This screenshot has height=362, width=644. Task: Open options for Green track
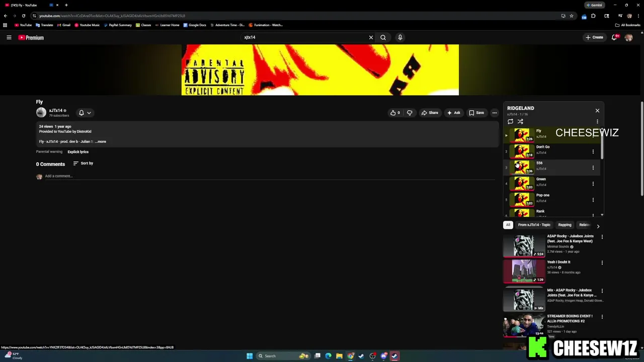tap(593, 184)
